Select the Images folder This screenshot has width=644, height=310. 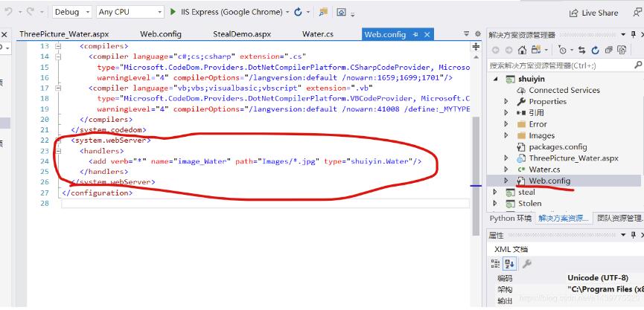(x=541, y=135)
